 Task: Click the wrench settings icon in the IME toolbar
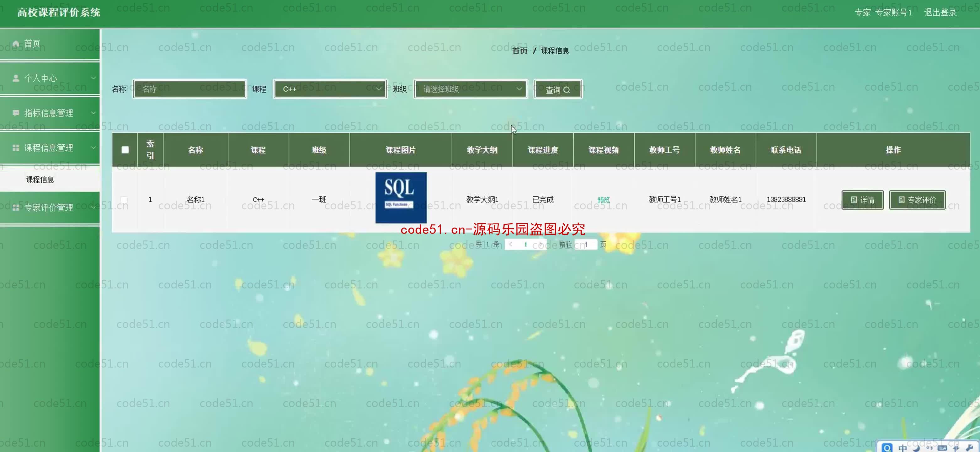coord(969,448)
